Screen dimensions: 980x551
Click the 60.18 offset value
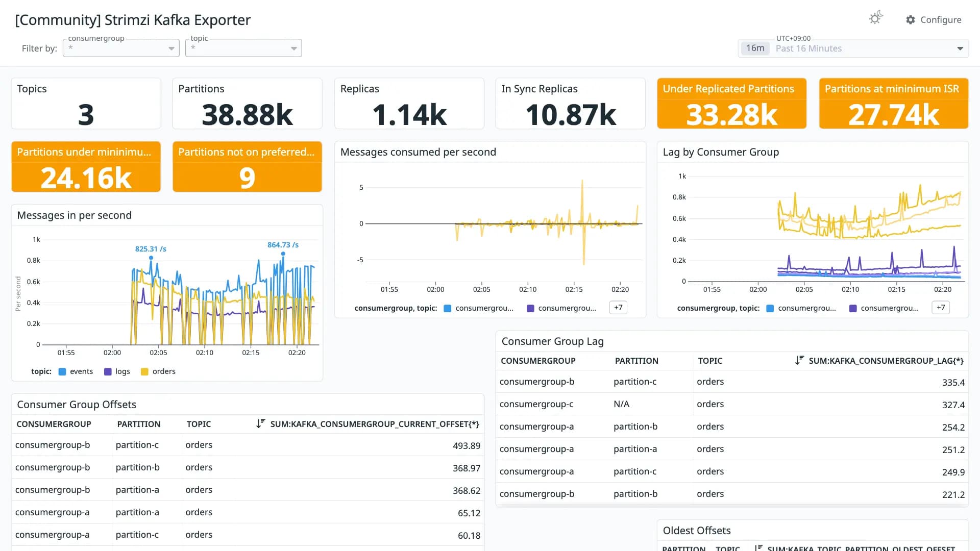coord(469,535)
